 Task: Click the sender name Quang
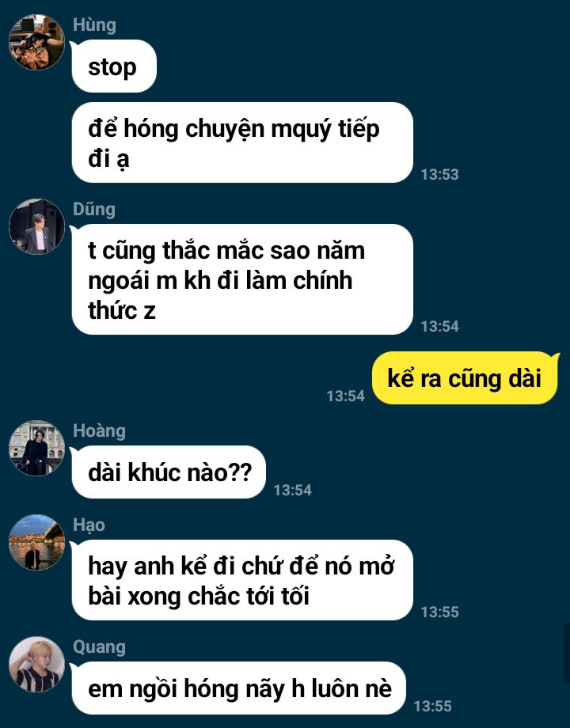click(99, 647)
